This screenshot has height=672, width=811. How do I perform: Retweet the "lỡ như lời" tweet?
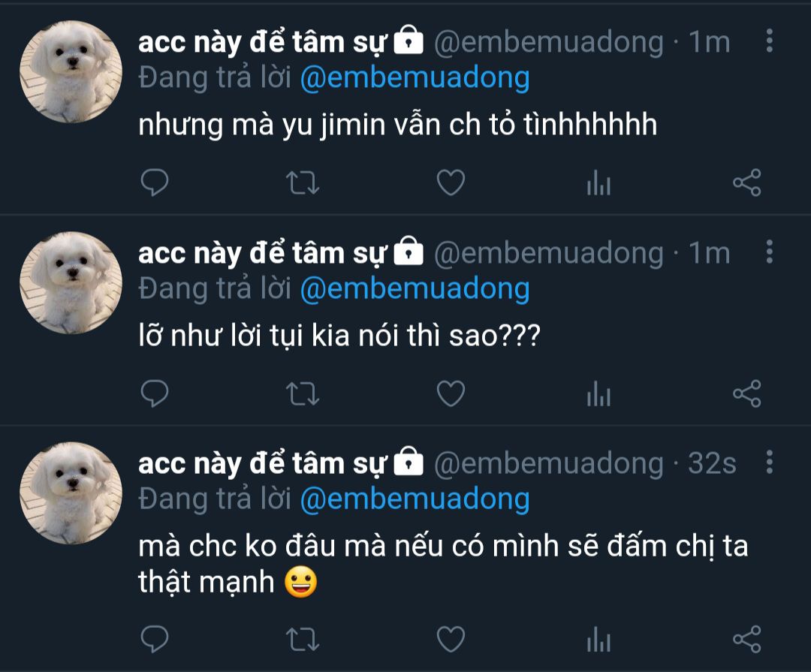pyautogui.click(x=303, y=393)
